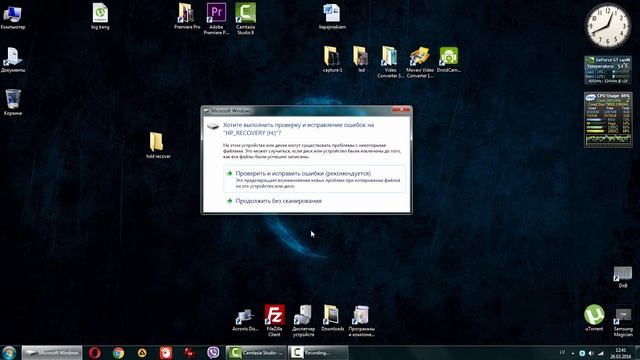Click the GeForce GPU temperature gadget
This screenshot has width=640, height=360.
tap(608, 70)
